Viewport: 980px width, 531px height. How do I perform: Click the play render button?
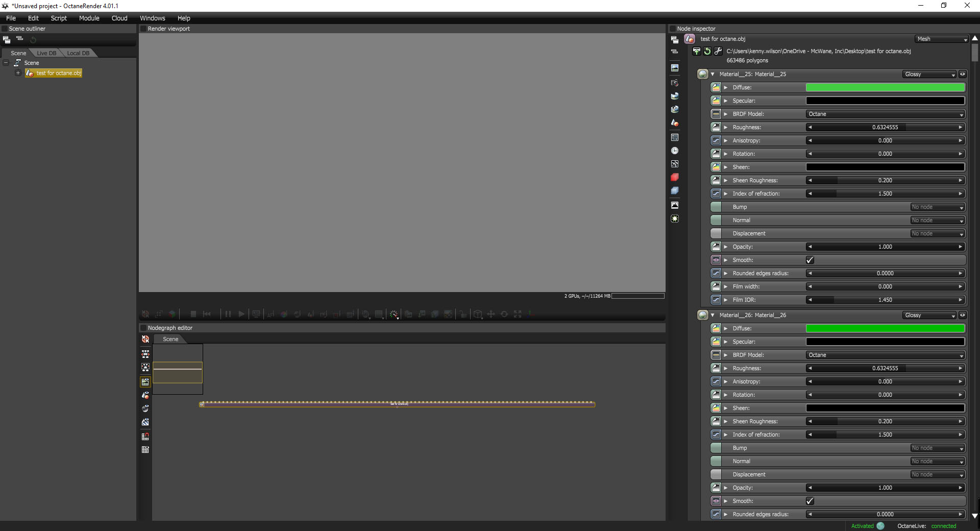point(241,314)
